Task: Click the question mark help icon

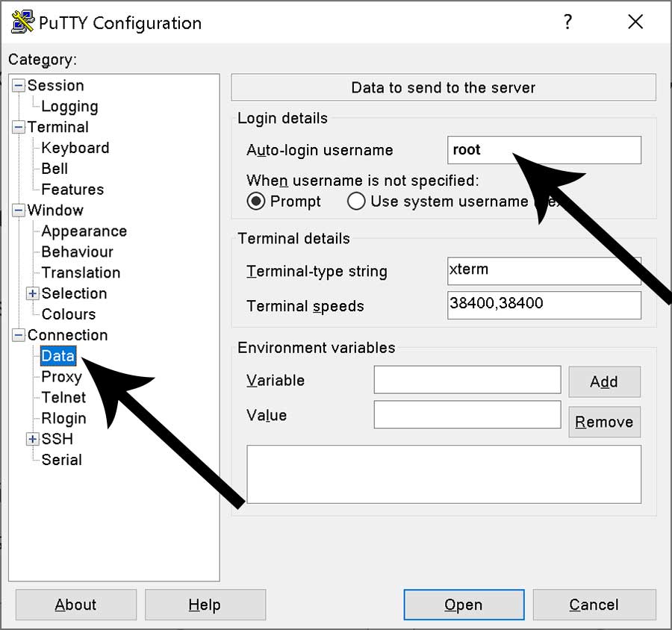Action: [567, 22]
